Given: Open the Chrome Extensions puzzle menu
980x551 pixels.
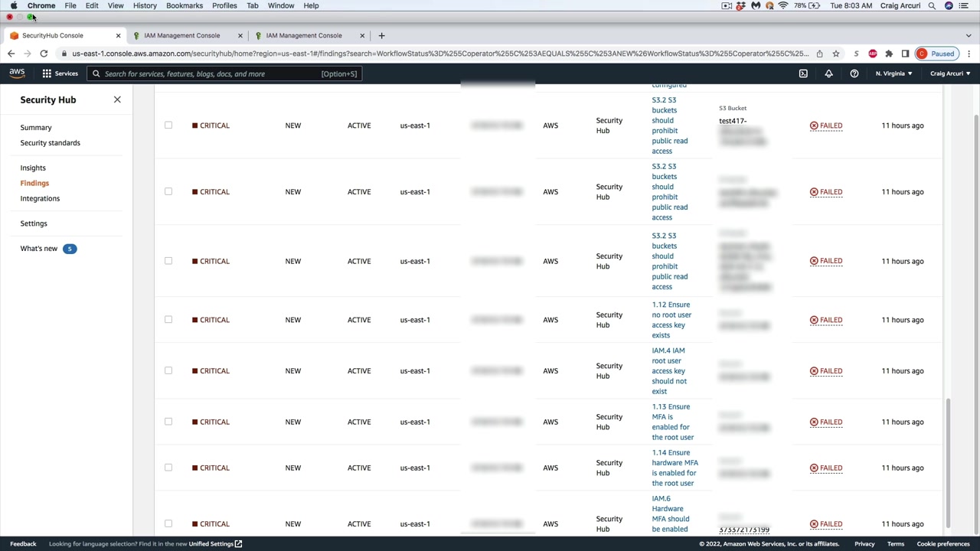Looking at the screenshot, I should click(889, 54).
